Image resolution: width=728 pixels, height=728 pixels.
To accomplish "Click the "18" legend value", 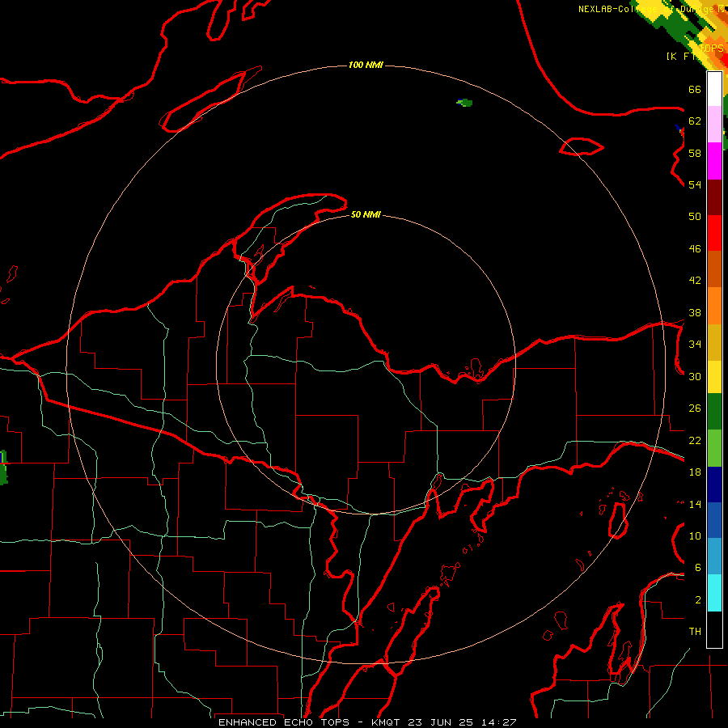I will point(695,472).
